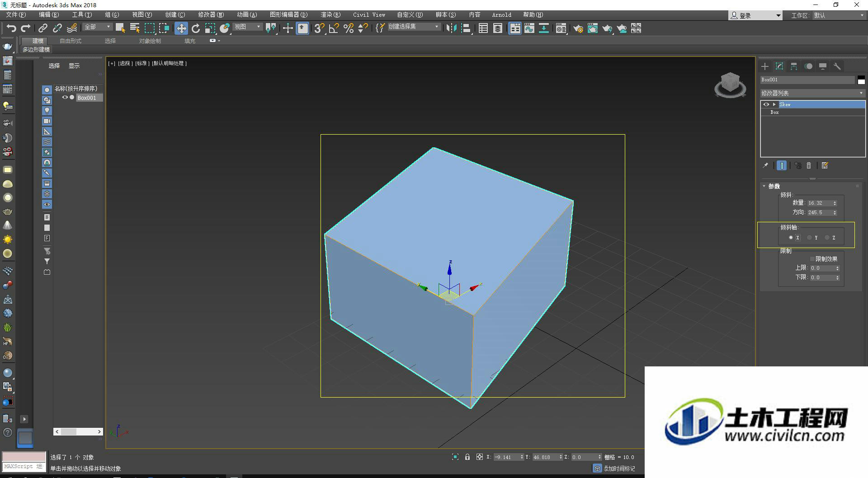Screen dimensions: 868x478
Task: Click 显示 in scene explorer
Action: (74, 66)
